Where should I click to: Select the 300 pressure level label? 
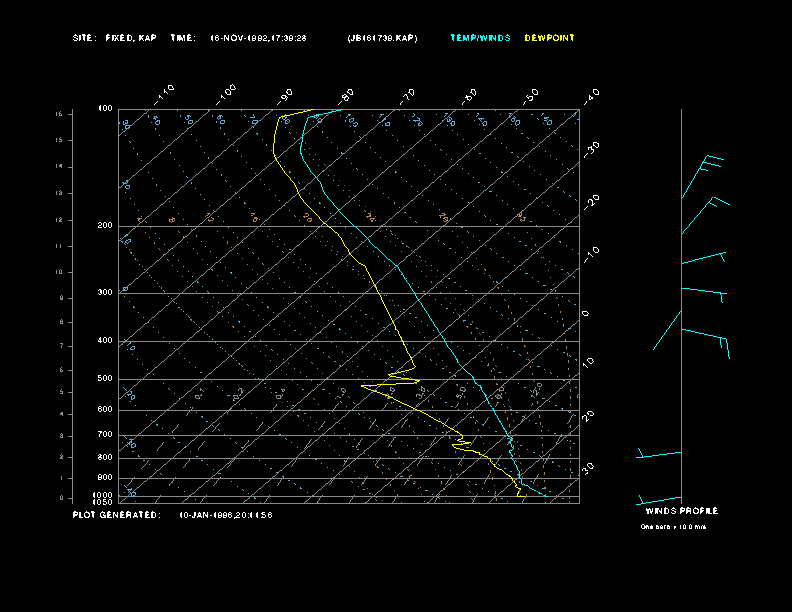point(105,293)
